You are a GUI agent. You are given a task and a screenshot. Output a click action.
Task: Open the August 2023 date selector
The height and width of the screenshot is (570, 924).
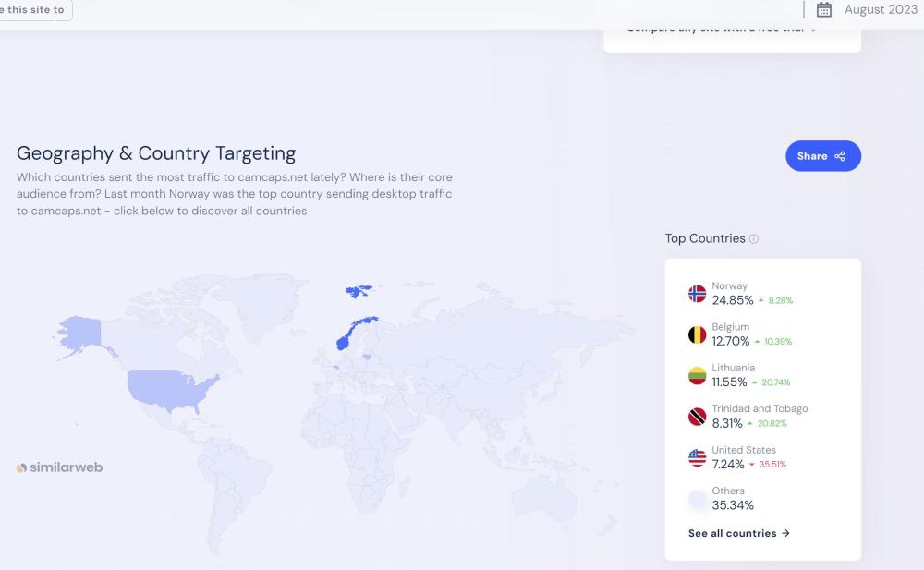pyautogui.click(x=880, y=10)
